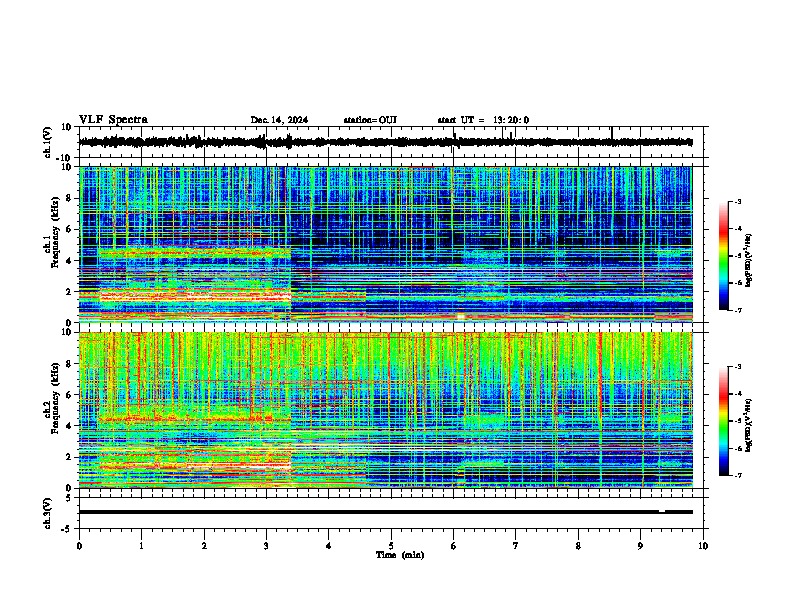This screenshot has height=612, width=792.
Task: Click the white gap in ch.3 trace
Action: point(662,511)
